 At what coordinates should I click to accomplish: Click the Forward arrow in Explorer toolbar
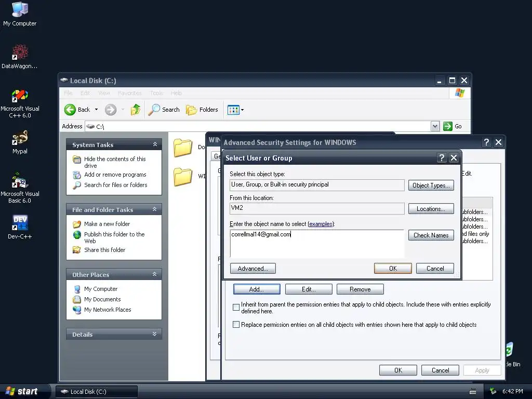(x=111, y=110)
